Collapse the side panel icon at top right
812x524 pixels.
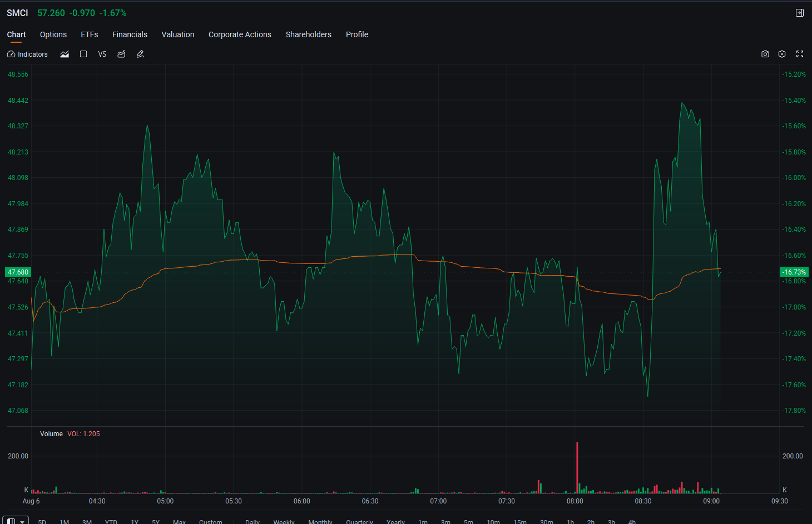pos(800,13)
